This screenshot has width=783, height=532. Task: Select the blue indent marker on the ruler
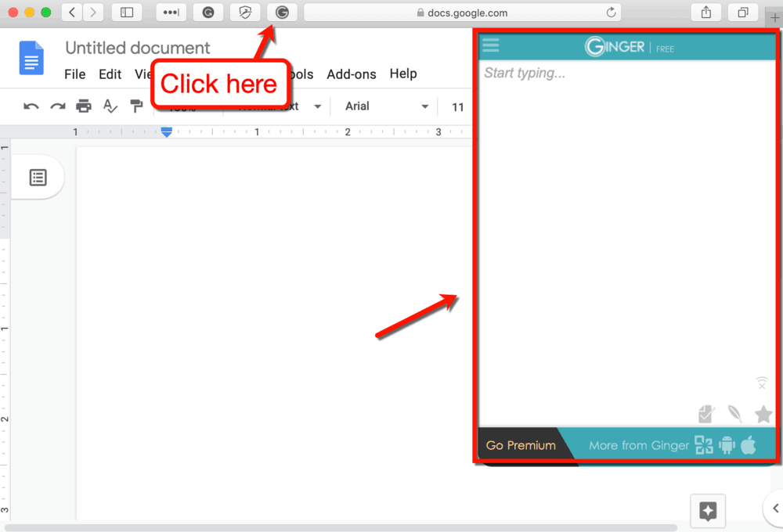(x=167, y=131)
